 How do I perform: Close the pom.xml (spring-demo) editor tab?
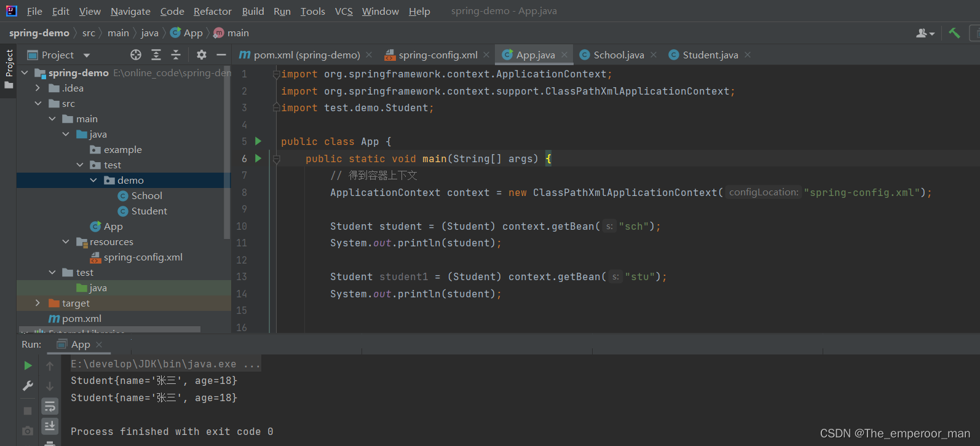click(369, 55)
